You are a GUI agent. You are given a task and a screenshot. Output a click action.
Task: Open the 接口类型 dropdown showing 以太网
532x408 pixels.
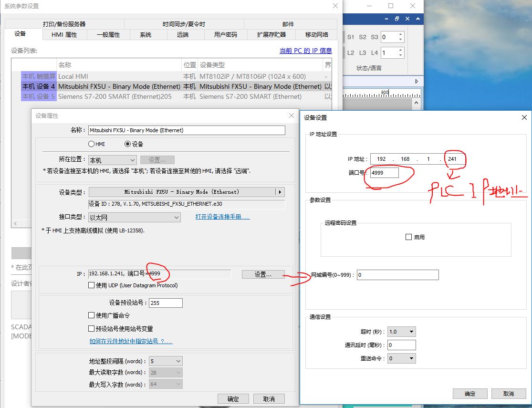135,217
